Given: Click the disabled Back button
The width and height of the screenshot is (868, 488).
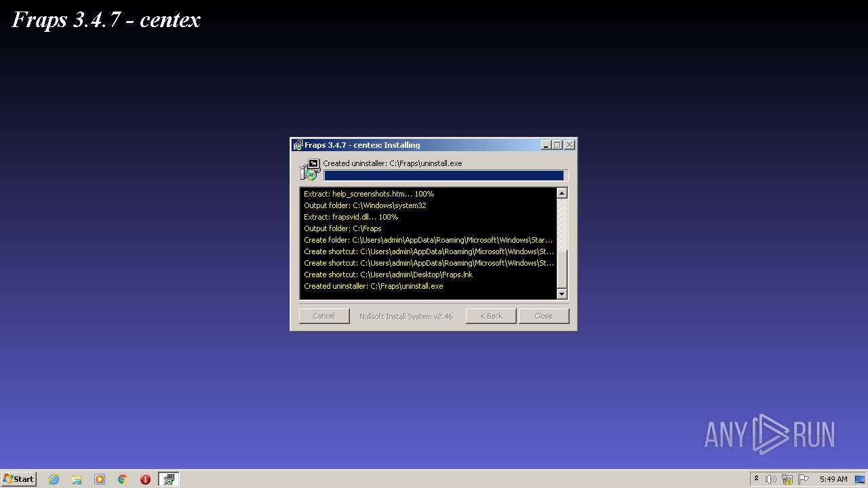Looking at the screenshot, I should tap(491, 316).
